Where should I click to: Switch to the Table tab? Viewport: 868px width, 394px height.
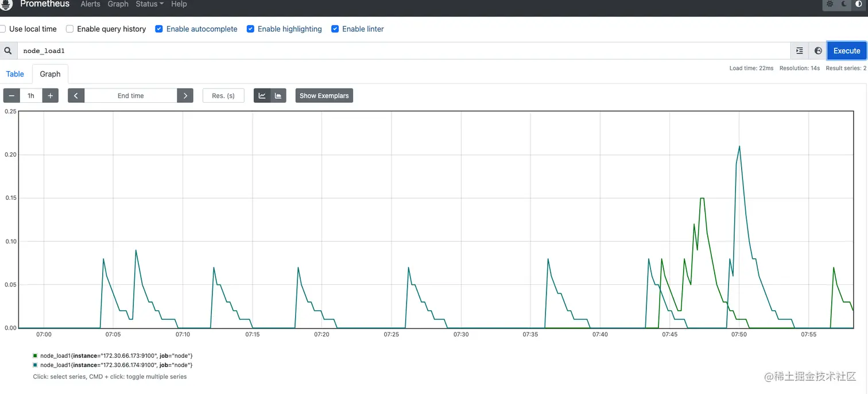point(15,74)
